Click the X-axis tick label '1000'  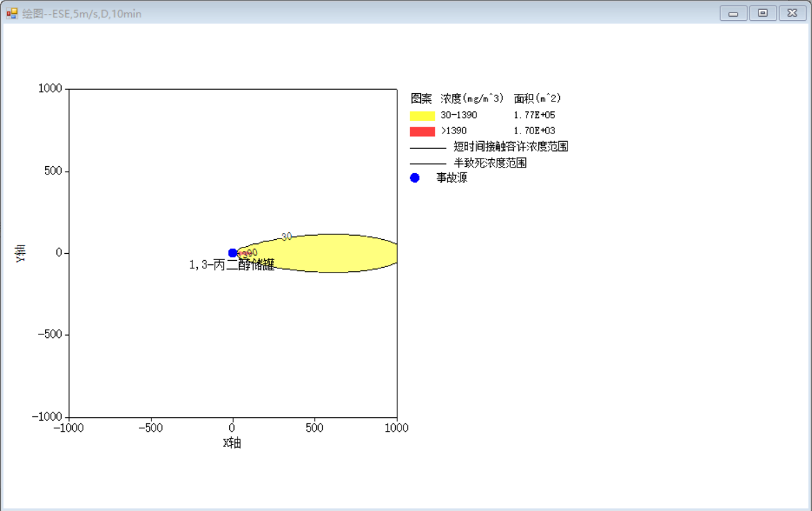pyautogui.click(x=397, y=428)
